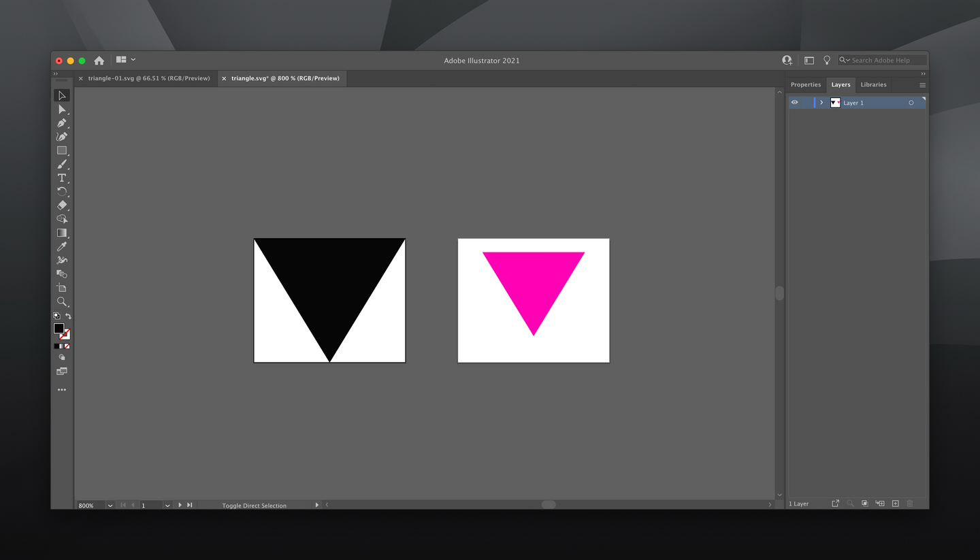Go to last artboard button
This screenshot has height=560, width=980.
point(190,505)
